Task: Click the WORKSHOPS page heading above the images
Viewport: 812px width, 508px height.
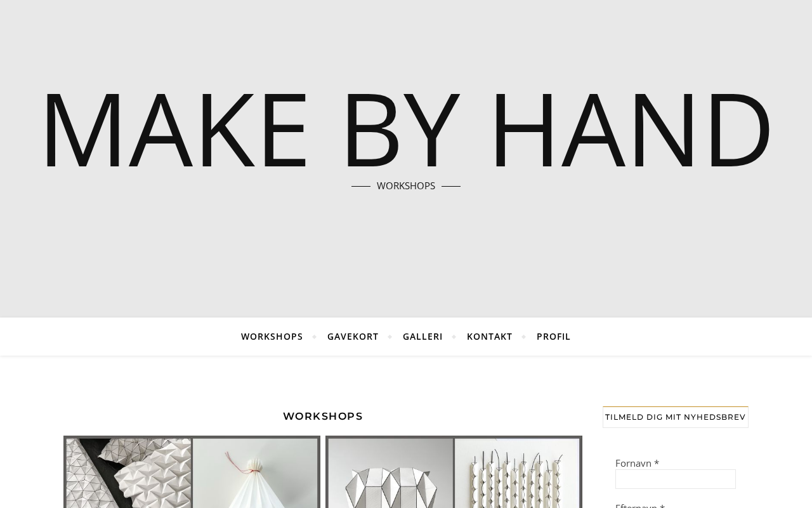Action: [x=323, y=417]
